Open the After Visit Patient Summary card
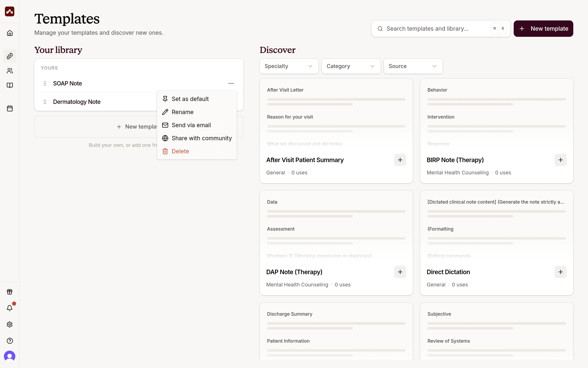This screenshot has width=588, height=368. click(336, 131)
